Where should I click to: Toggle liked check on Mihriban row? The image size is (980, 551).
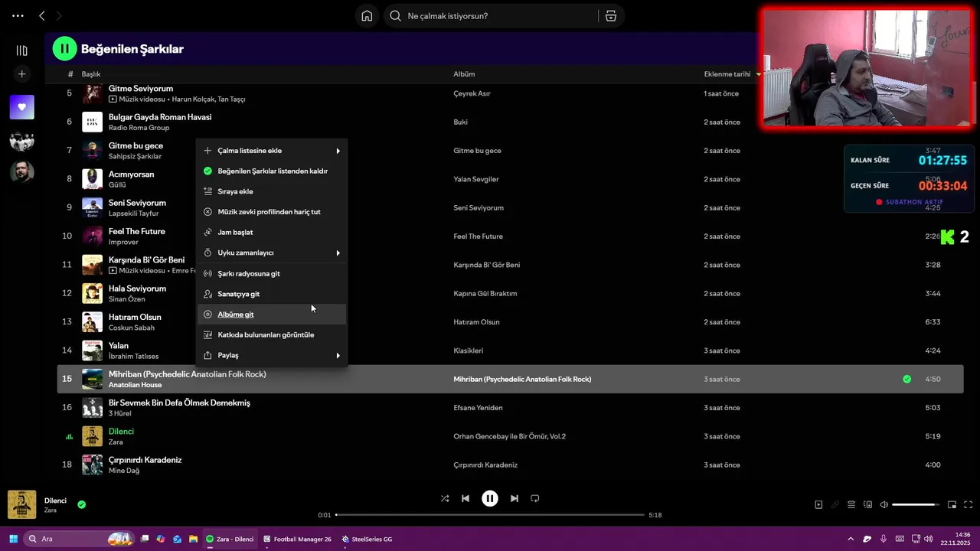point(906,379)
